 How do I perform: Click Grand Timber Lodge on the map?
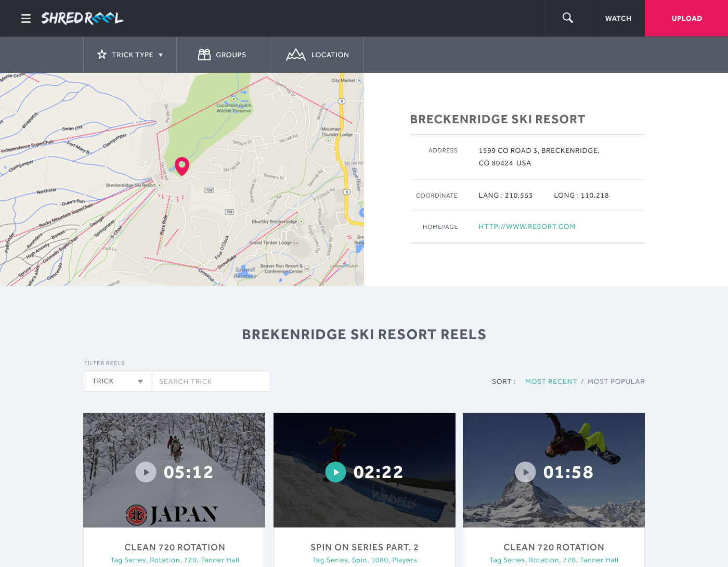(270, 242)
